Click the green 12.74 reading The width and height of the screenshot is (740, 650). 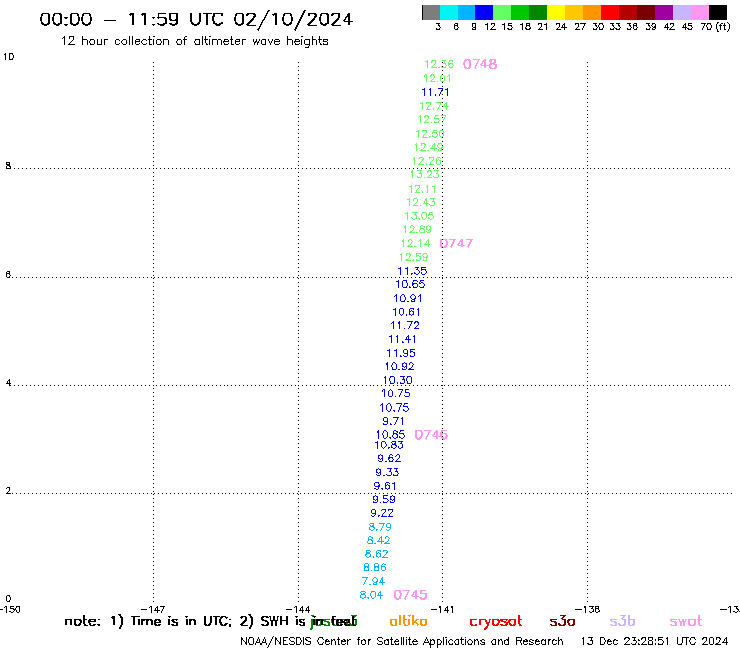pos(434,106)
